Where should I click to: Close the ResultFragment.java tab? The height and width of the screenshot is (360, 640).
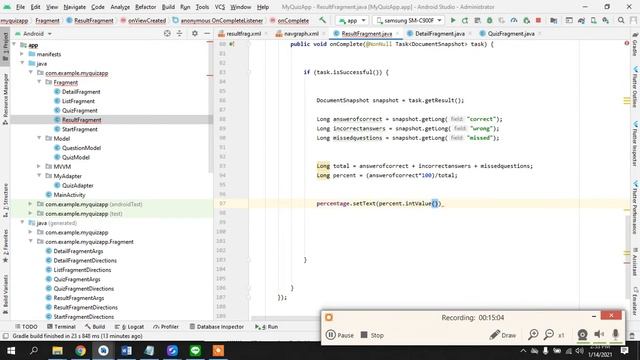398,33
